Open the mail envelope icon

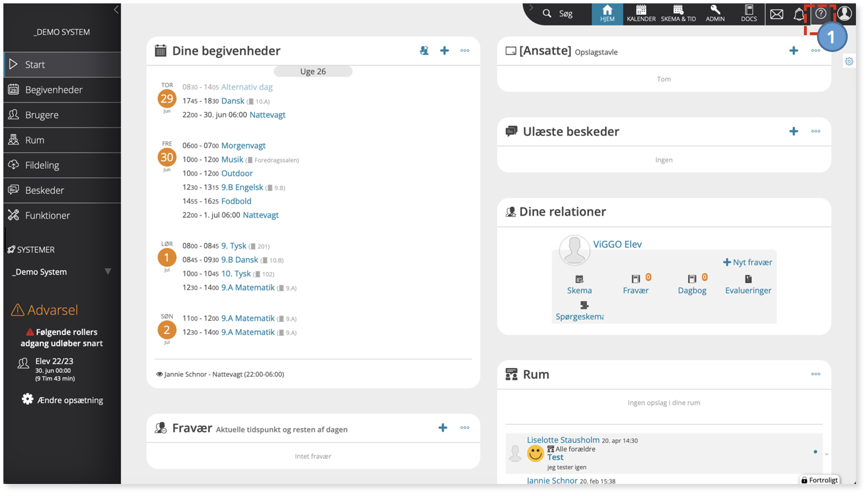tap(776, 14)
